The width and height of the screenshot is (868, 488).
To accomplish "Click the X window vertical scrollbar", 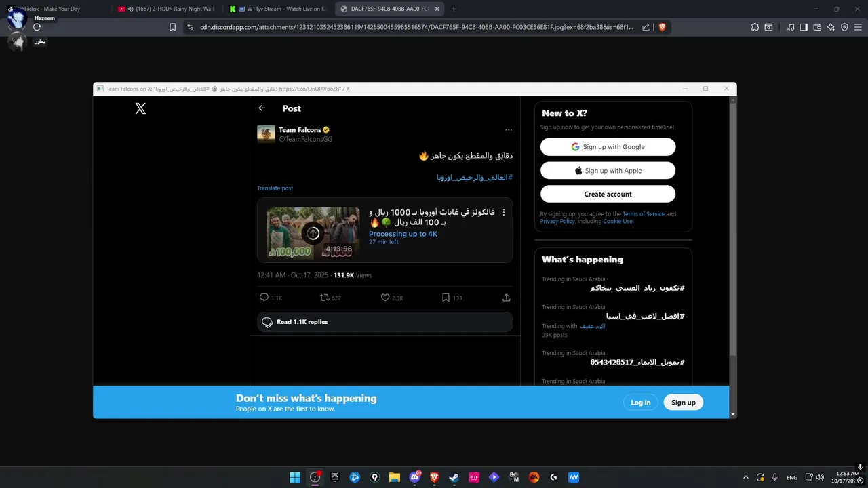I will pos(733,230).
